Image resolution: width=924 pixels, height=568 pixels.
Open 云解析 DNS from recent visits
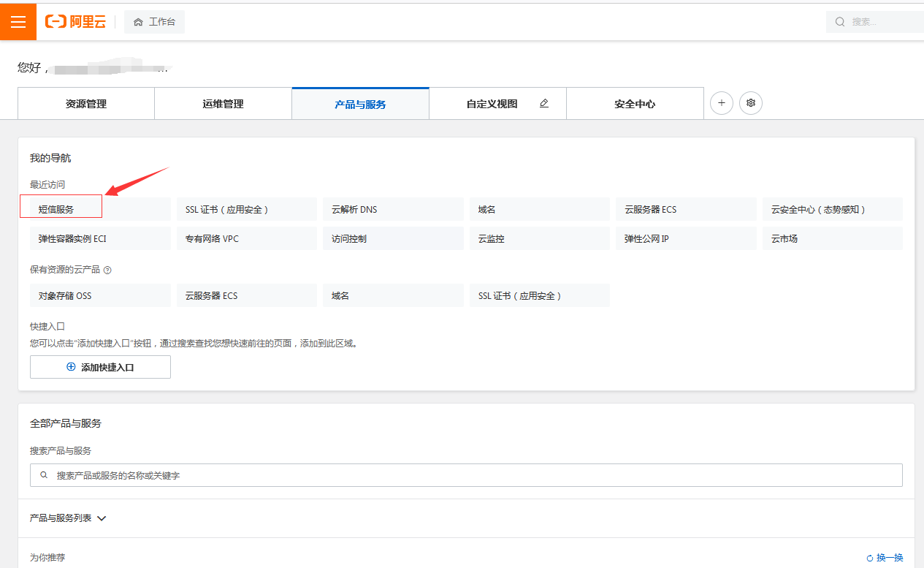coord(354,209)
